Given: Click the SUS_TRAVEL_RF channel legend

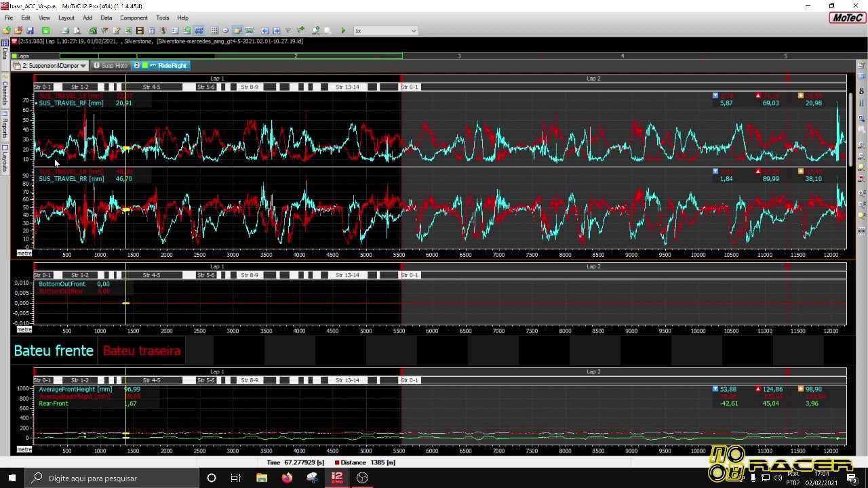Looking at the screenshot, I should 71,103.
